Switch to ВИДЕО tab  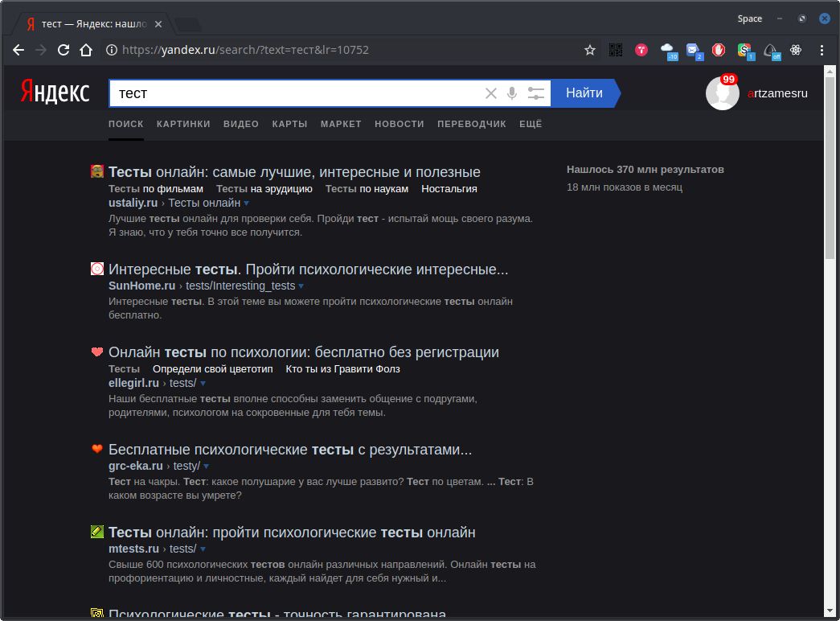pos(241,124)
